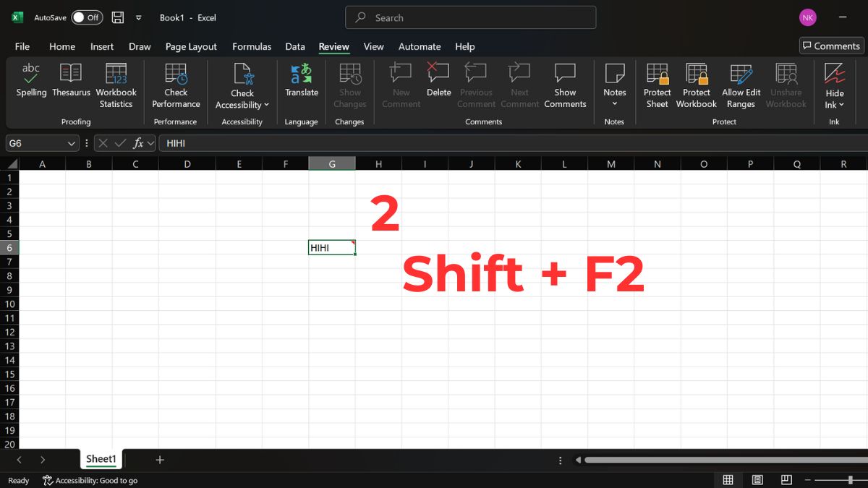Launch Check Performance
The width and height of the screenshot is (868, 488).
coord(175,82)
